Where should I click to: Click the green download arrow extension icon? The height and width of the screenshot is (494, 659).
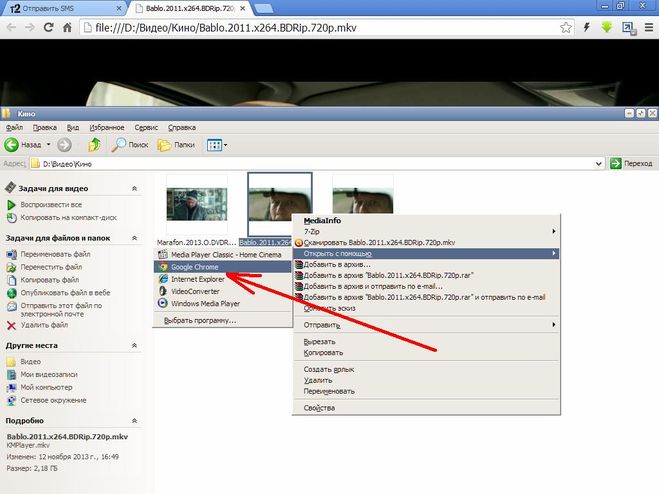[x=607, y=28]
